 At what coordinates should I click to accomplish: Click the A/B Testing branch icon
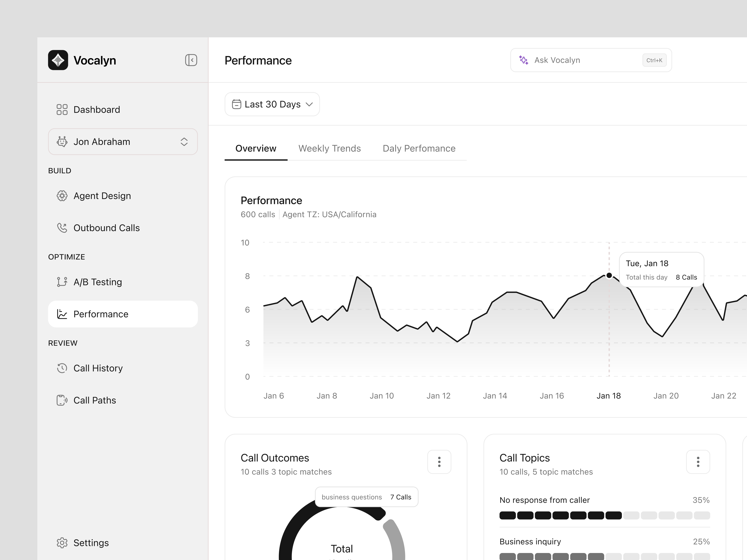(x=62, y=282)
